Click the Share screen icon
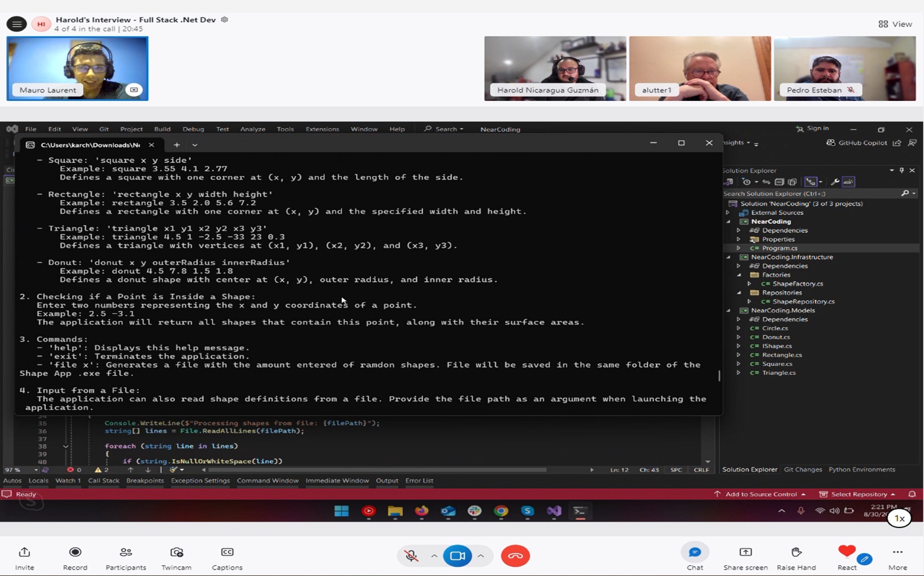This screenshot has width=924, height=576. point(745,553)
